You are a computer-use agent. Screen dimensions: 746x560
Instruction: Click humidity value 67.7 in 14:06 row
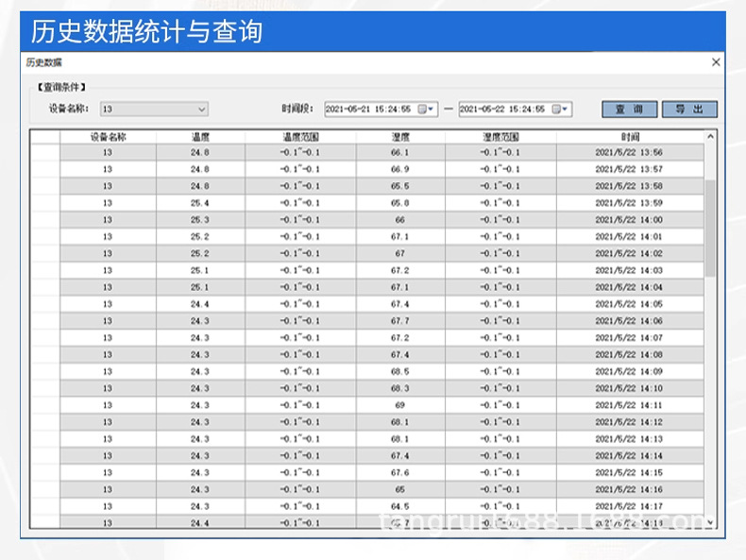click(x=400, y=321)
